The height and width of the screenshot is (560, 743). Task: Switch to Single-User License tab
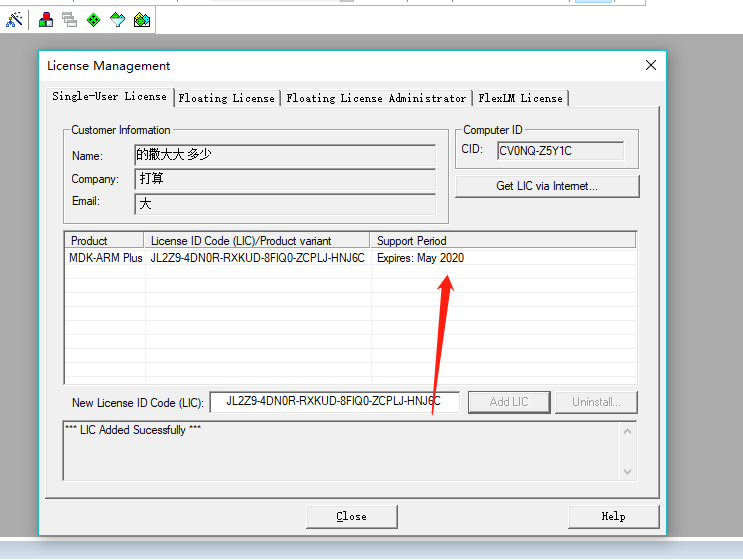[x=109, y=97]
